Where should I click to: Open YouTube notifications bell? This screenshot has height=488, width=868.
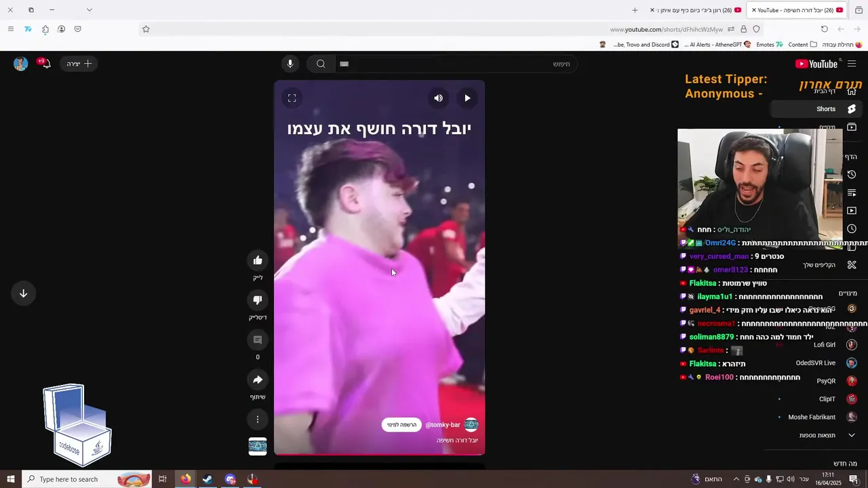[x=45, y=64]
